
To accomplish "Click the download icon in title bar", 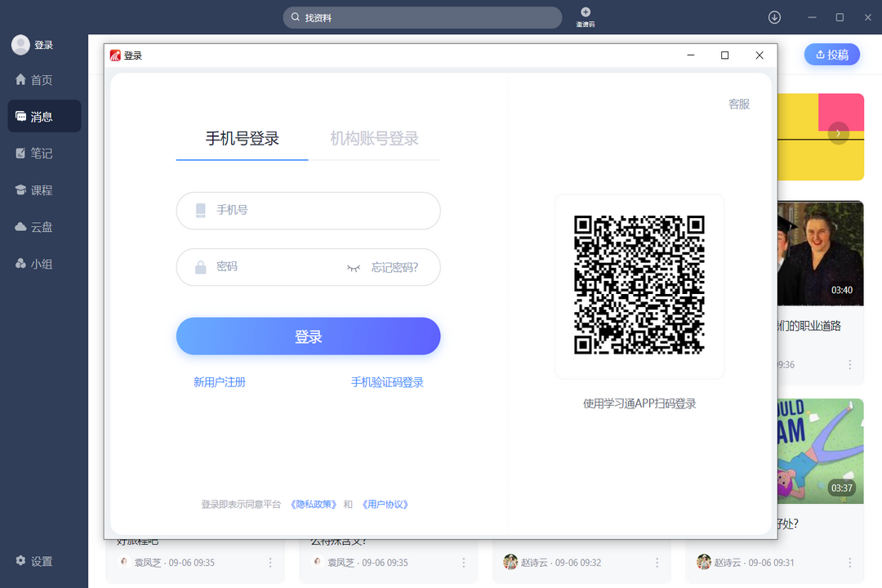I will [774, 17].
